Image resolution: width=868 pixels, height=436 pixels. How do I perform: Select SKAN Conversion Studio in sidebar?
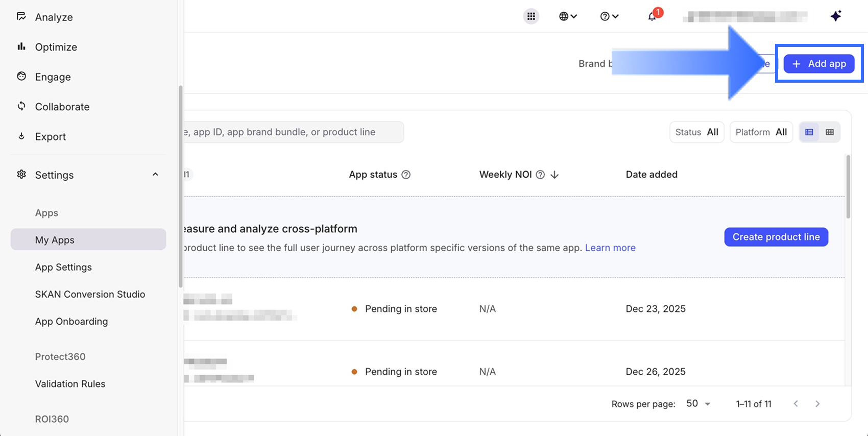click(90, 294)
